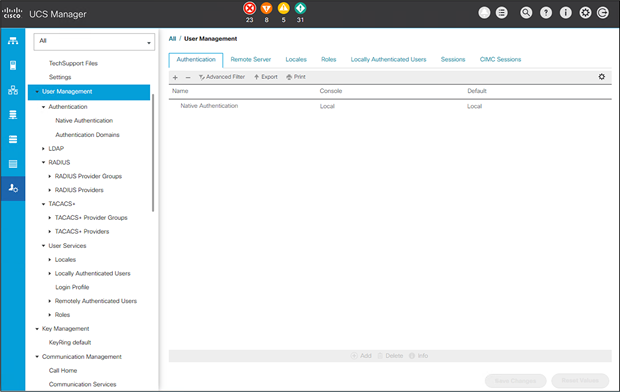Switch to the Roles tab

click(329, 60)
